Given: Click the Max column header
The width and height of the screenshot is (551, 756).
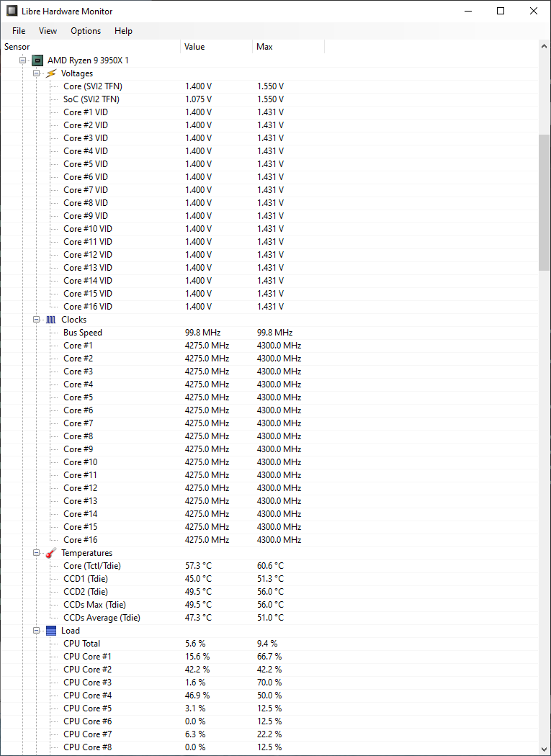Looking at the screenshot, I should pos(289,47).
